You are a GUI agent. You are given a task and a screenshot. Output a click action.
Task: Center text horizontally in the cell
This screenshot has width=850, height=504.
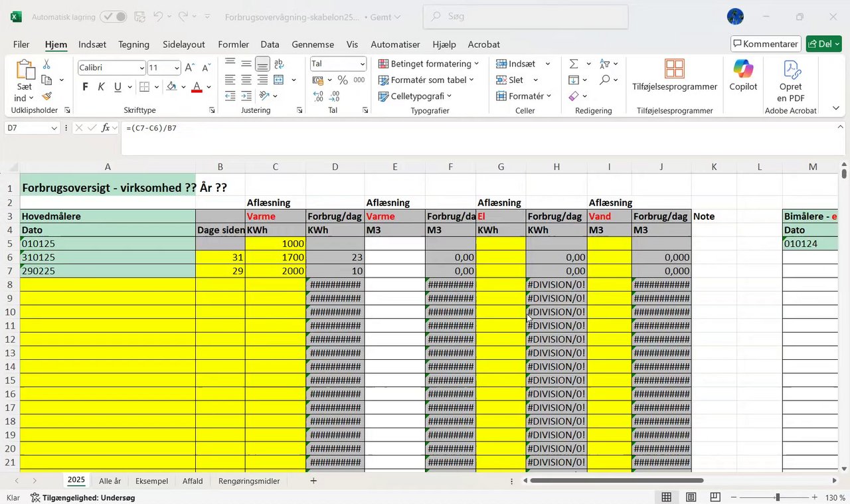pos(246,80)
